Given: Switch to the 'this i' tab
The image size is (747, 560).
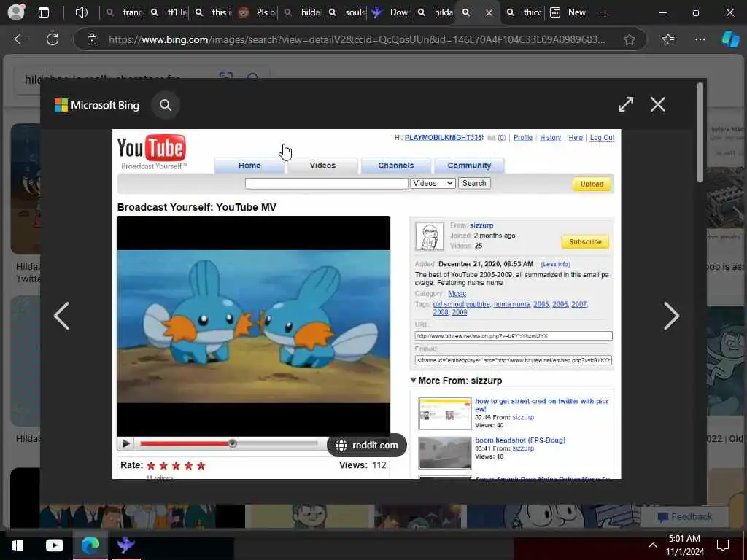Looking at the screenshot, I should pyautogui.click(x=214, y=12).
